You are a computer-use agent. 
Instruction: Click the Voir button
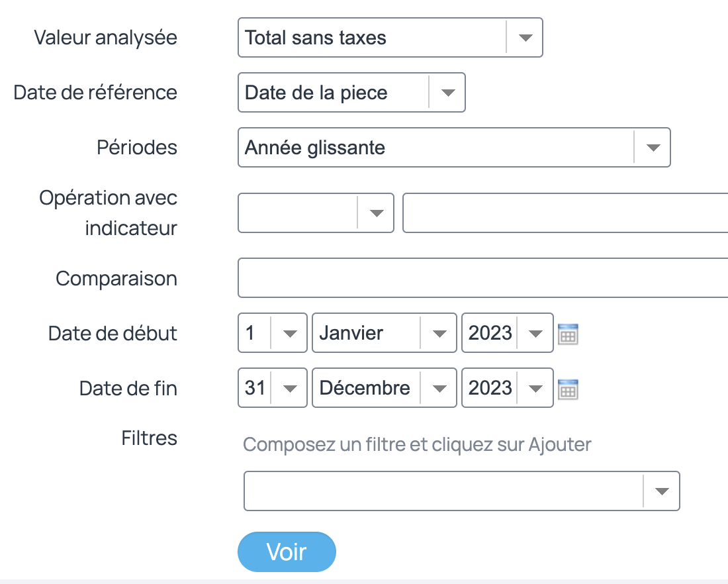[287, 552]
